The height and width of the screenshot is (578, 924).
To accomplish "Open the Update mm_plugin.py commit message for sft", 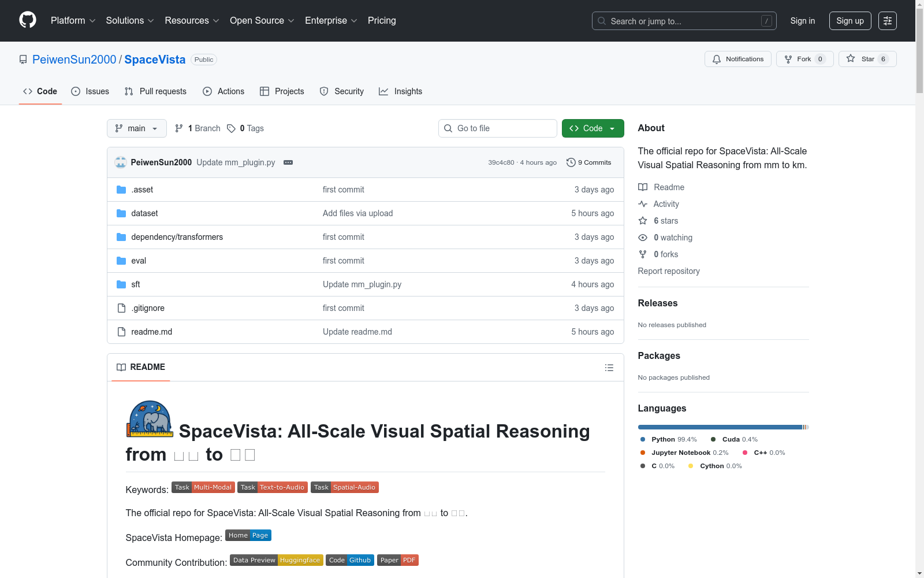I will click(x=362, y=284).
